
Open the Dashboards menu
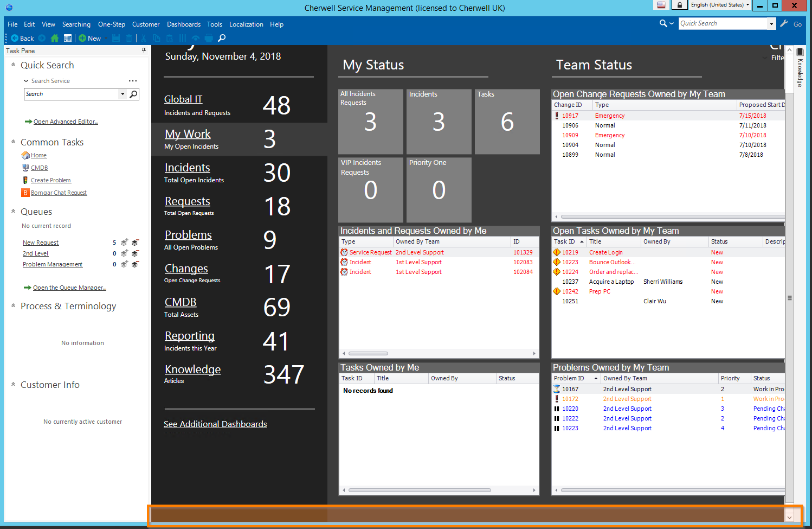[x=183, y=24]
